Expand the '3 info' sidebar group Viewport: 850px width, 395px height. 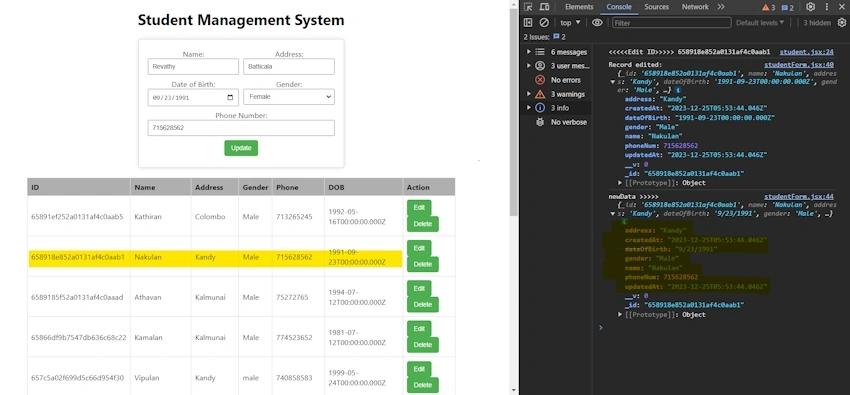(529, 108)
